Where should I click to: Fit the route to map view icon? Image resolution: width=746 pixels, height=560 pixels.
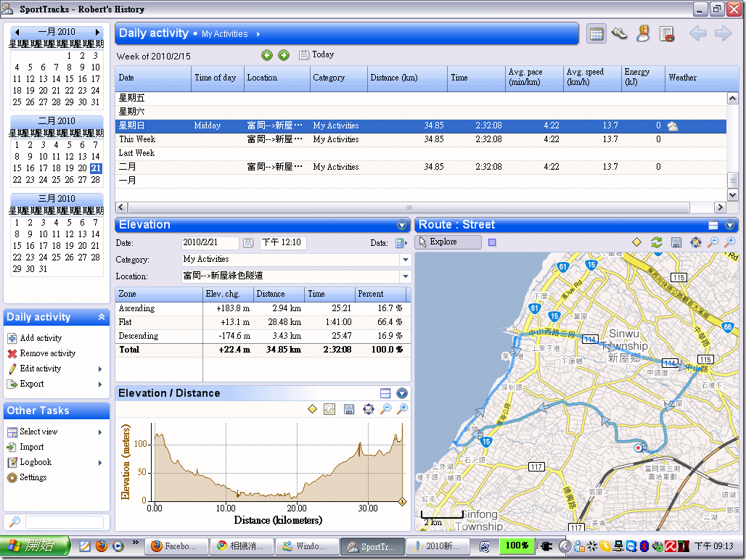696,242
